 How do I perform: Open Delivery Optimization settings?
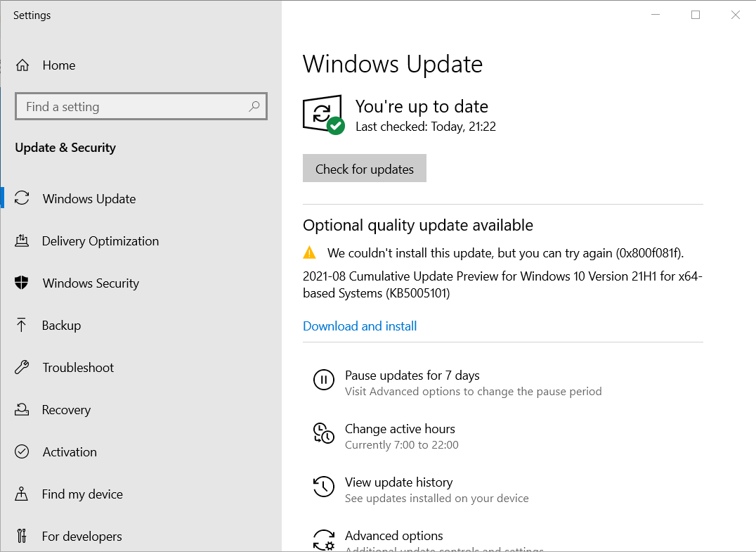pos(141,240)
